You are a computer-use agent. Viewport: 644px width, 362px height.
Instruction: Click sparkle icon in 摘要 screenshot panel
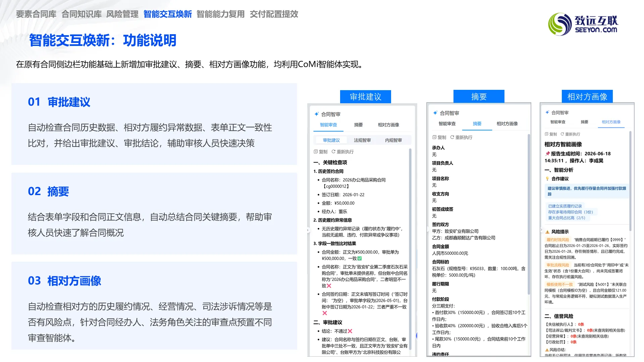[435, 113]
